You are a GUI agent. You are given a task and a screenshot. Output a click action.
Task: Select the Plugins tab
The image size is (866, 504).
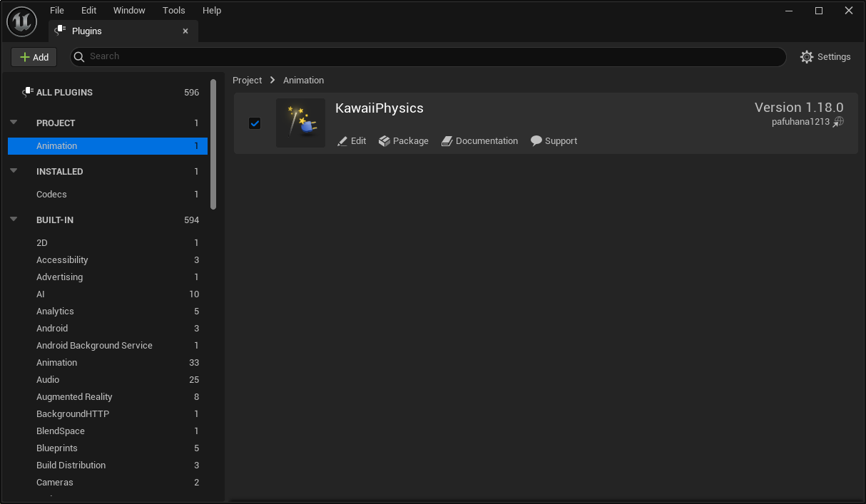[x=123, y=31]
